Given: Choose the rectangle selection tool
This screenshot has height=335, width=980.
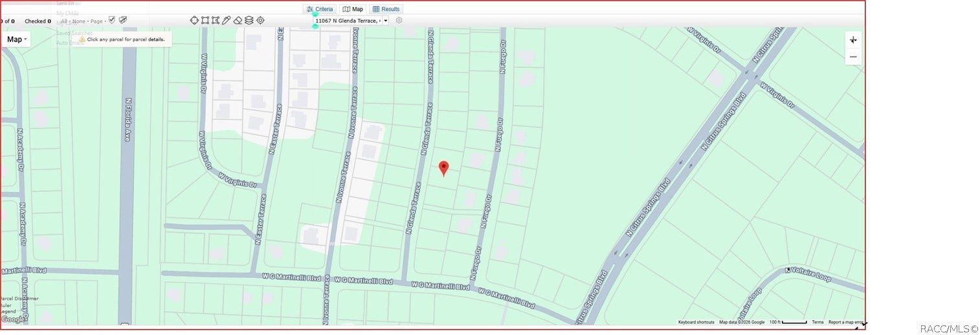Looking at the screenshot, I should [205, 20].
